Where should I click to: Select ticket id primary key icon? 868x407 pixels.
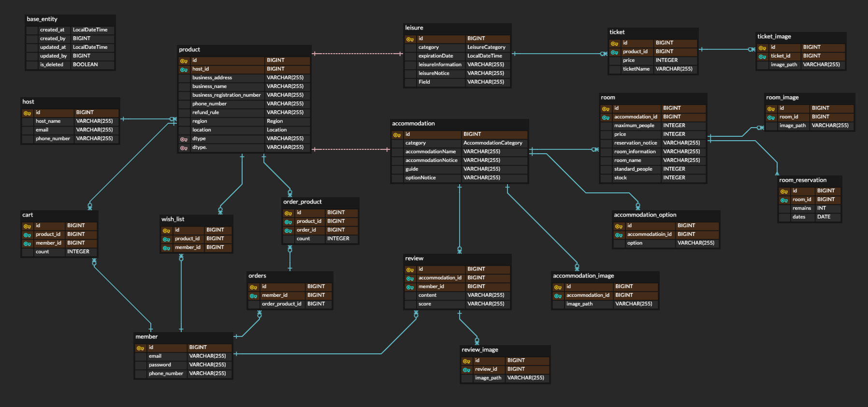coord(614,44)
